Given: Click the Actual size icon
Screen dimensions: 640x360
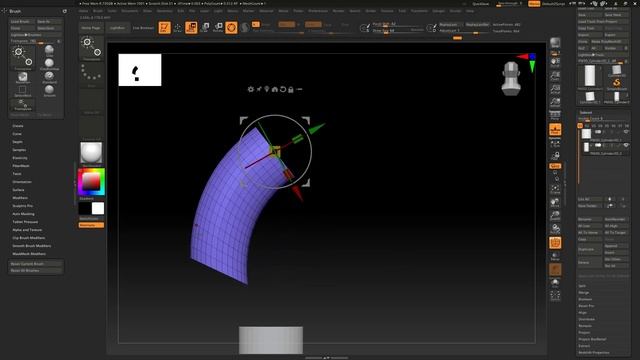Looking at the screenshot, I should click(555, 89).
